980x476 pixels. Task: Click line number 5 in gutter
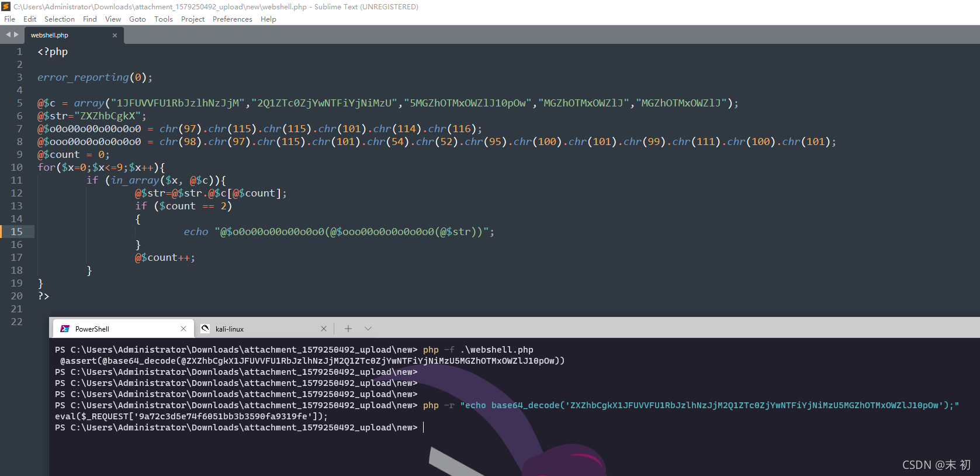[19, 103]
